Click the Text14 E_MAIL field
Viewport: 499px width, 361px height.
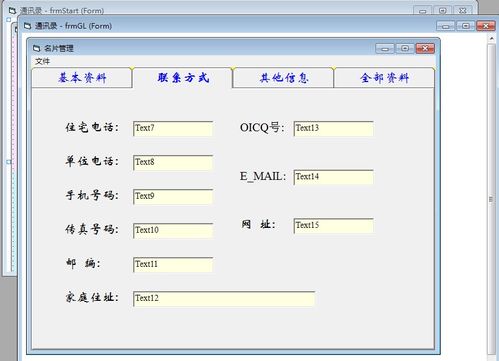333,177
